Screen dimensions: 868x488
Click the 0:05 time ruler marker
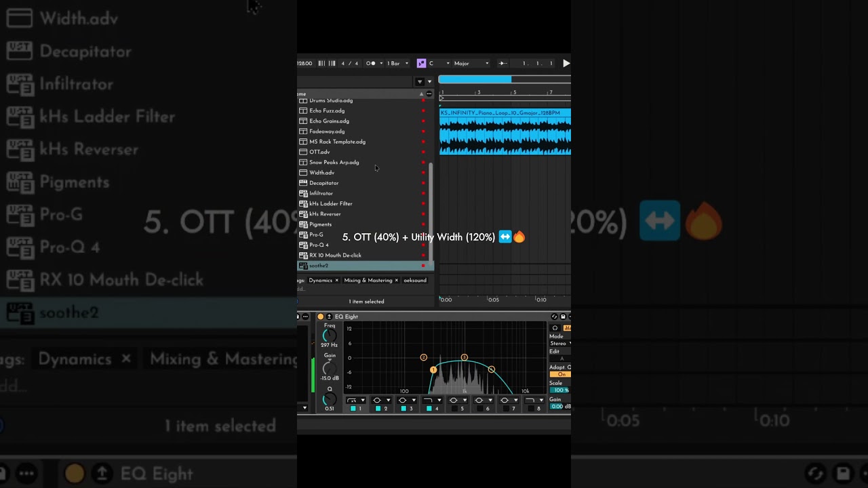pos(493,300)
